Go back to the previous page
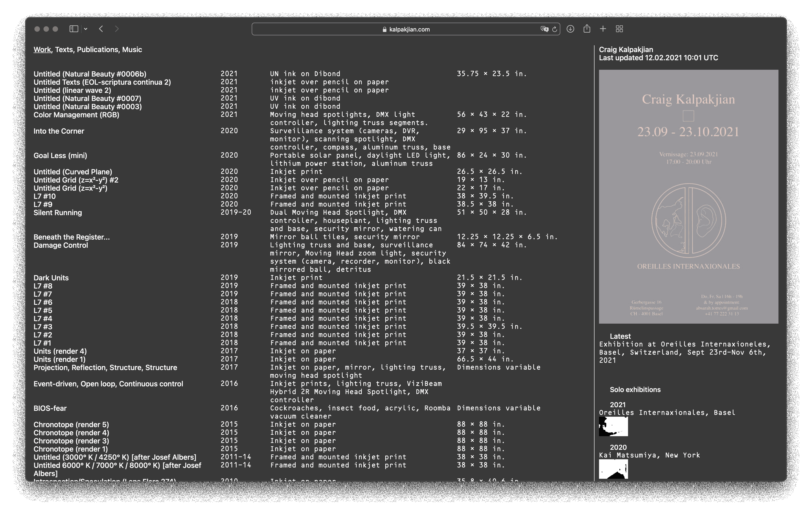This screenshot has height=515, width=812. (101, 29)
